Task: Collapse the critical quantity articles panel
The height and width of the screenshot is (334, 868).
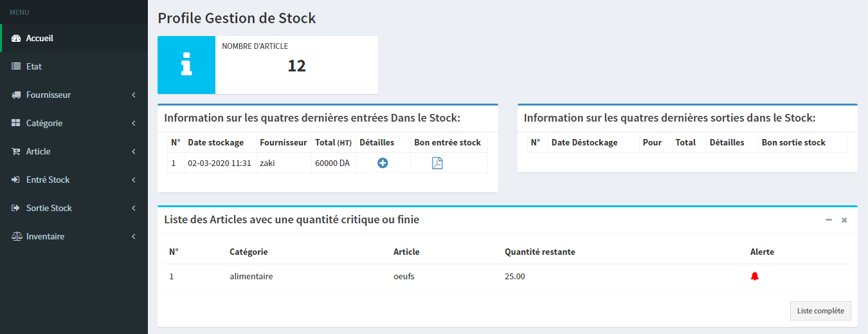Action: click(x=829, y=220)
